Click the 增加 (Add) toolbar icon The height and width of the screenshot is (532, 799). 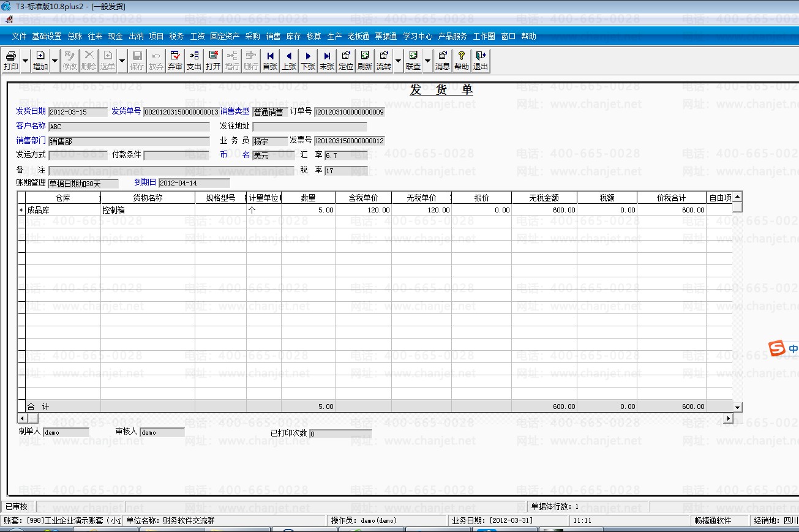(40, 61)
